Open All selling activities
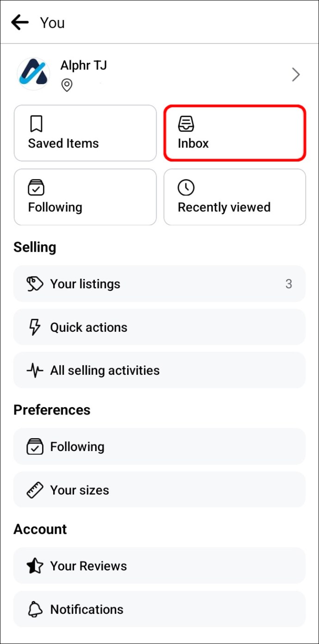The height and width of the screenshot is (644, 319). (159, 371)
